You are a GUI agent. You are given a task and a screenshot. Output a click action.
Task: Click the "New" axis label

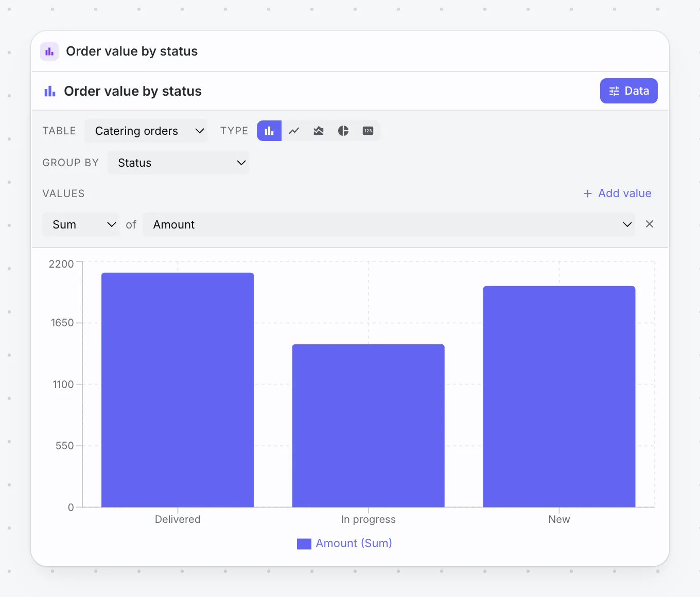tap(559, 519)
